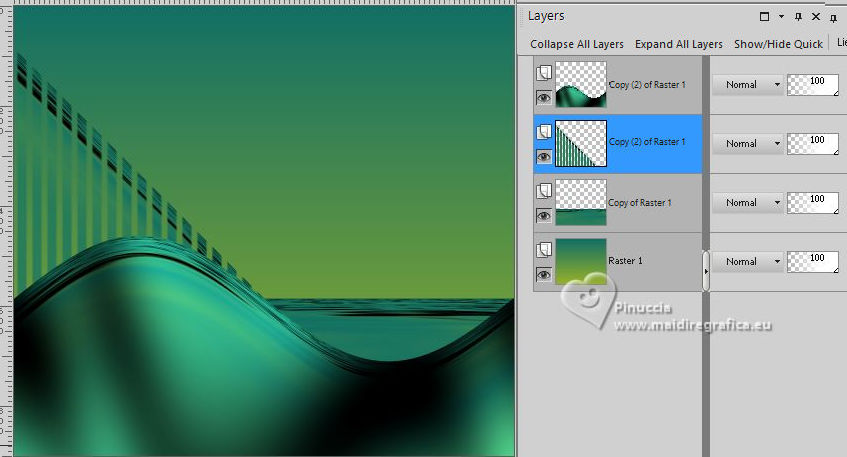Click Collapse All Layers
The image size is (847, 457).
point(577,44)
